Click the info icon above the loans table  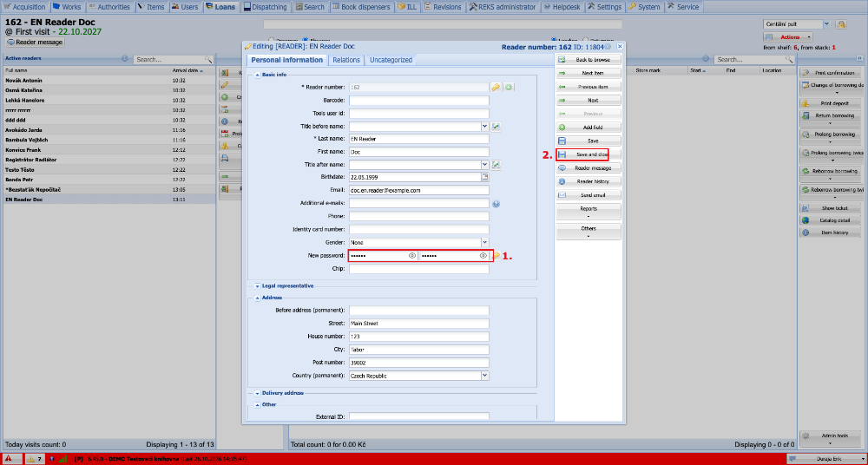tap(706, 58)
